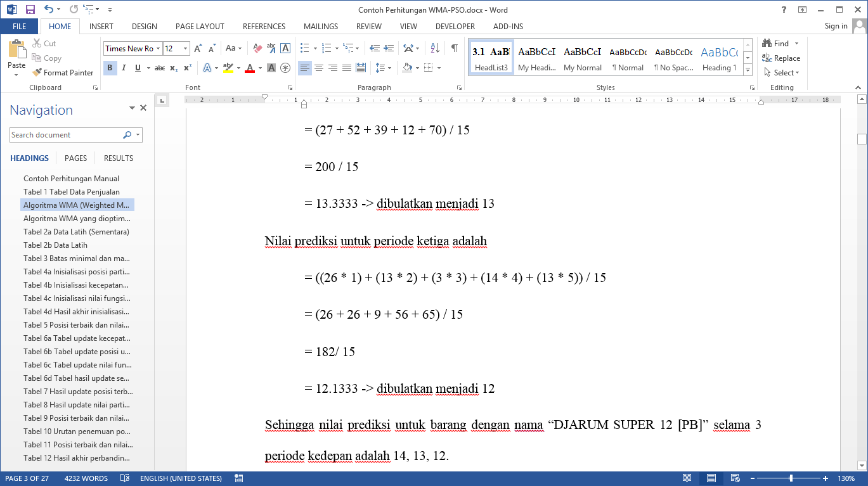
Task: Click the Clear All Formatting icon
Action: (257, 48)
